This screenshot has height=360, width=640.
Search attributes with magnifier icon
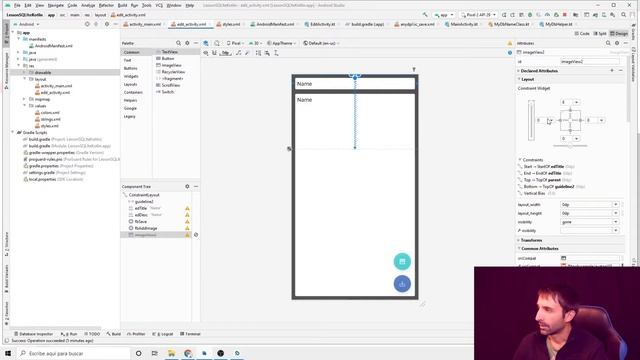point(608,43)
